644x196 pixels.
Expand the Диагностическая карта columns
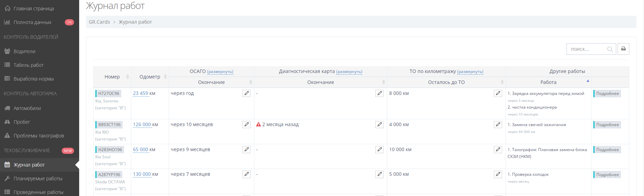pos(349,72)
